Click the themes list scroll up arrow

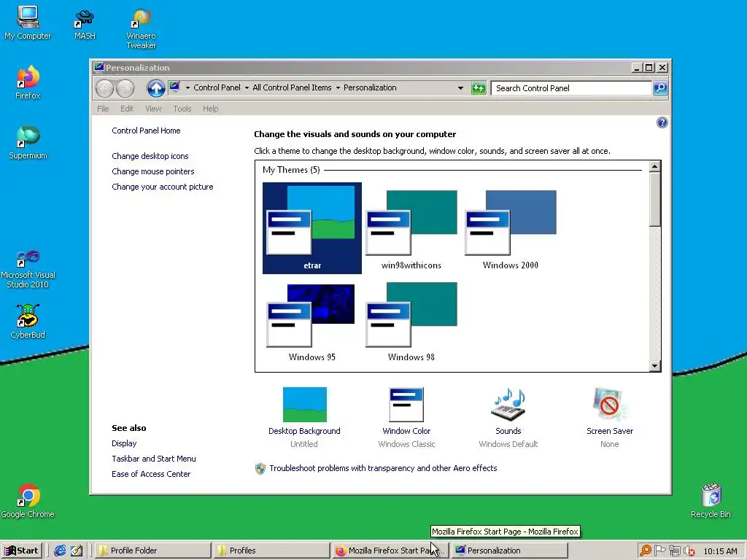pos(654,167)
